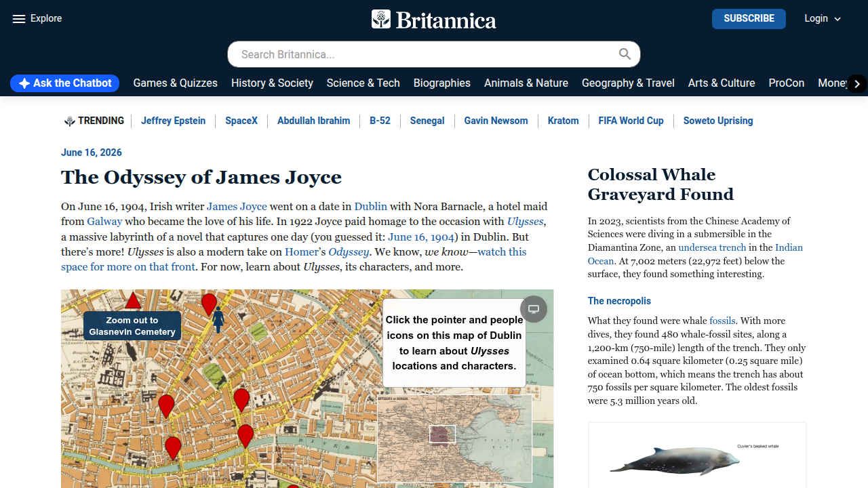Follow the italic Odyssey link

[x=349, y=252]
